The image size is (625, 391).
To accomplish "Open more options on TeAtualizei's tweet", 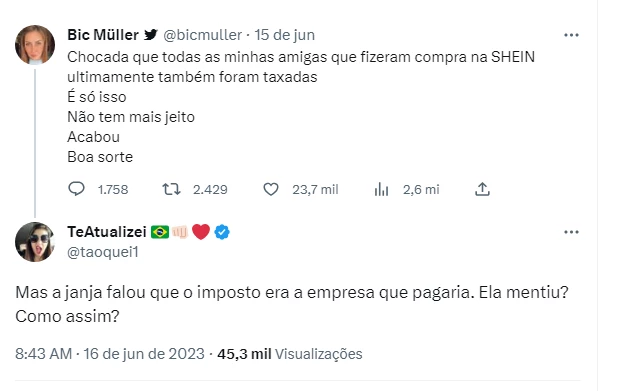I will (571, 232).
